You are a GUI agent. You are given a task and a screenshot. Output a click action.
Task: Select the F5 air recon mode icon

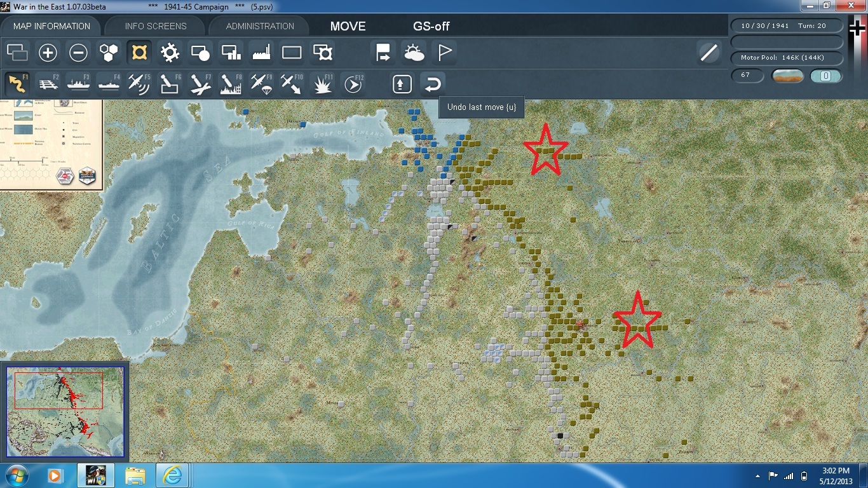[139, 84]
